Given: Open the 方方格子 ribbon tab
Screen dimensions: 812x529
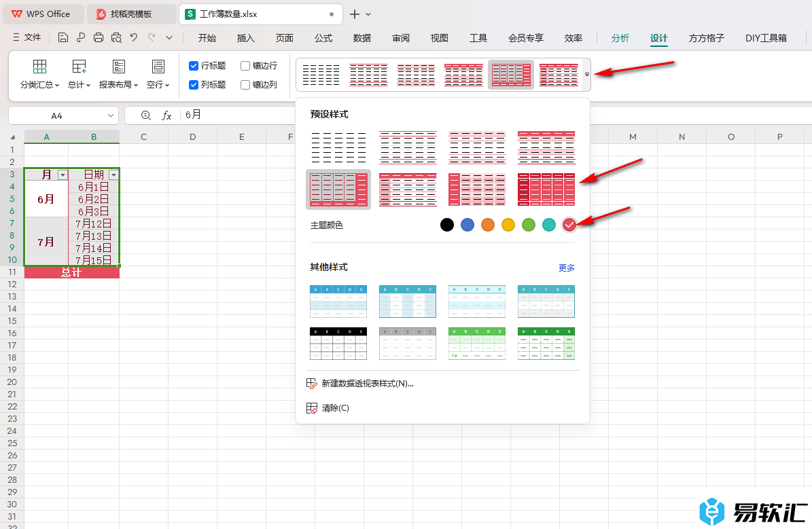Looking at the screenshot, I should [707, 38].
